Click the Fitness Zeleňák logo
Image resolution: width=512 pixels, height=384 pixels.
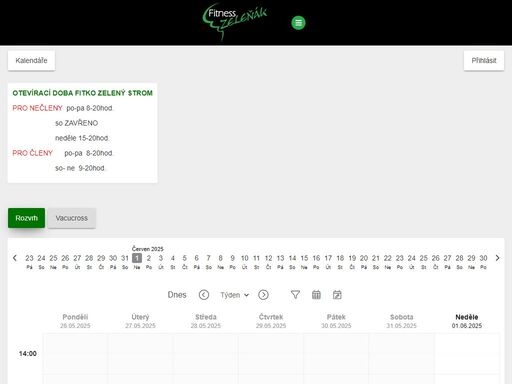235,22
